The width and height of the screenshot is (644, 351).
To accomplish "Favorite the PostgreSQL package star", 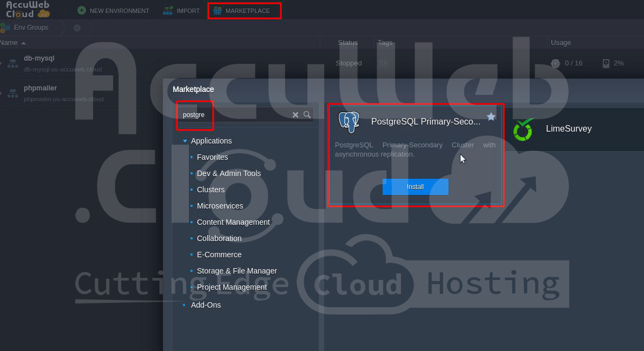I will tap(491, 116).
